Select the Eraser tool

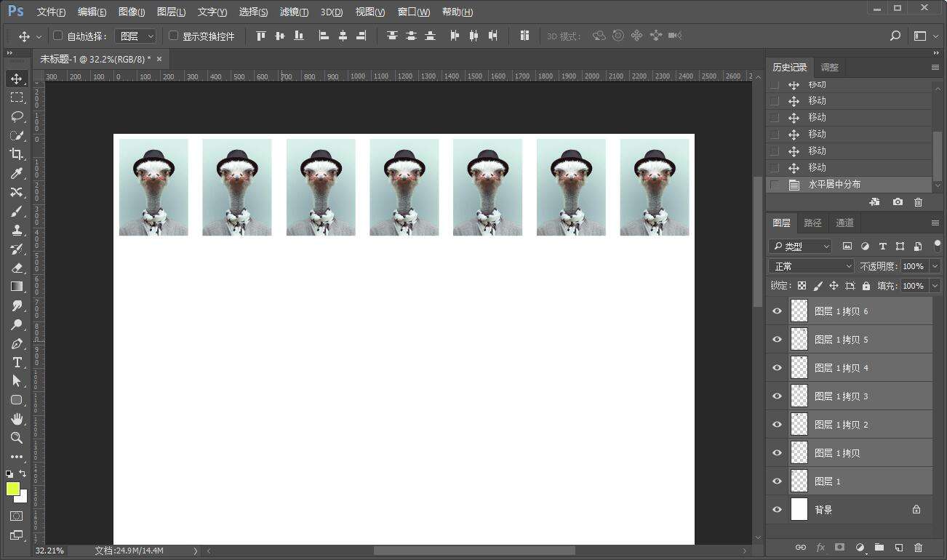click(17, 268)
